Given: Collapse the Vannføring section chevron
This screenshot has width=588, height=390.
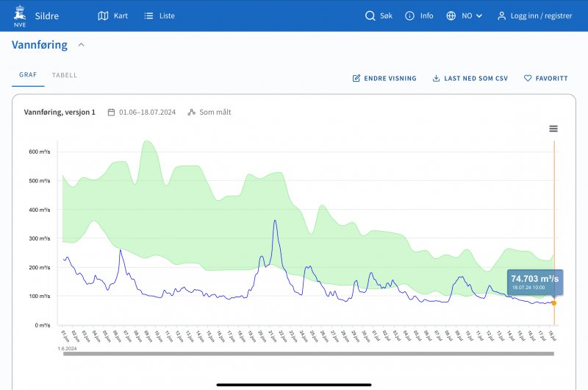Looking at the screenshot, I should pos(82,45).
